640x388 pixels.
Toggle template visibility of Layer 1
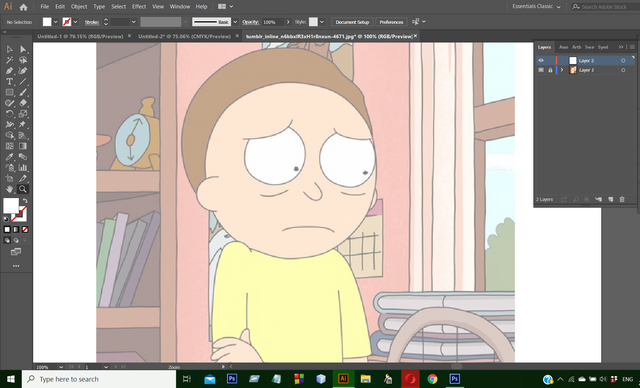click(x=541, y=70)
